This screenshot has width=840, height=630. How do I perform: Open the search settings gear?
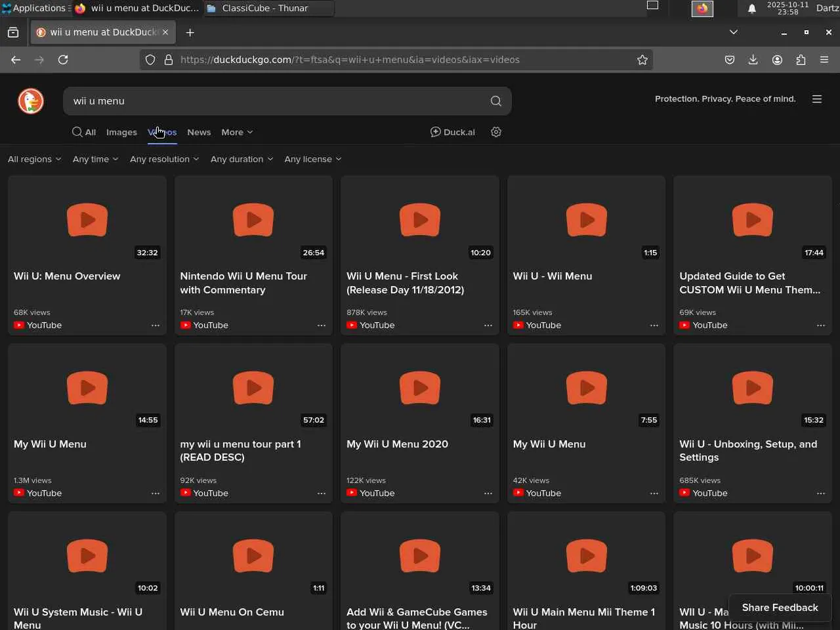click(496, 132)
